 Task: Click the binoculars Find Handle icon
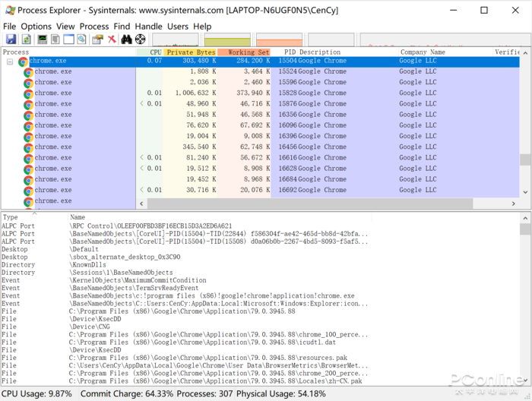[127, 39]
